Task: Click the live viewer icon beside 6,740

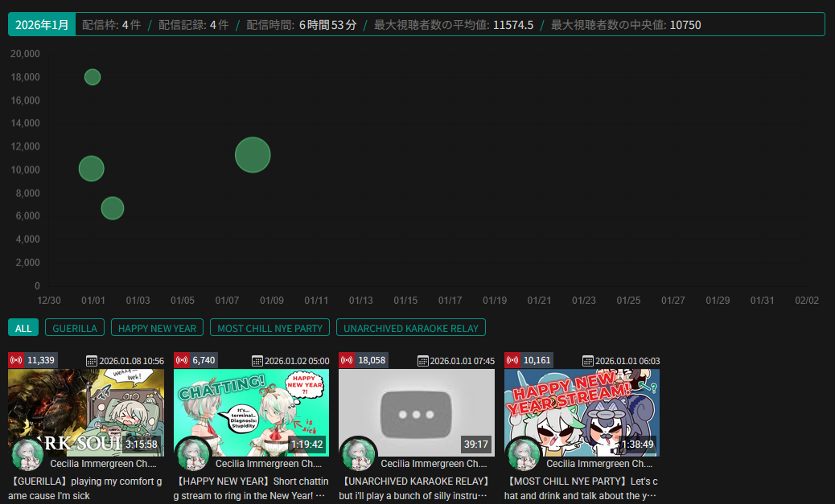Action: [182, 360]
